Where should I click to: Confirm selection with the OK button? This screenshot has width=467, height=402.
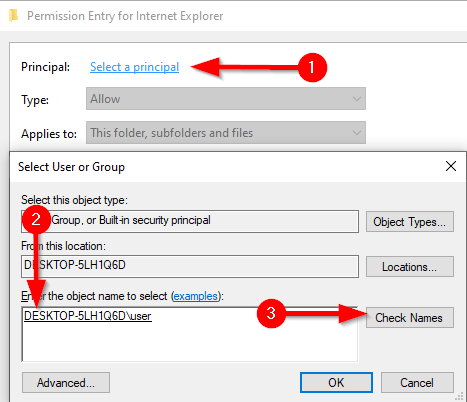coord(336,383)
